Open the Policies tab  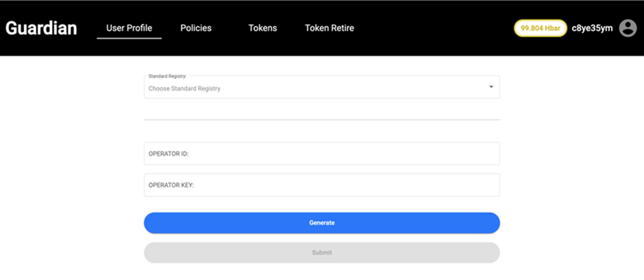196,28
